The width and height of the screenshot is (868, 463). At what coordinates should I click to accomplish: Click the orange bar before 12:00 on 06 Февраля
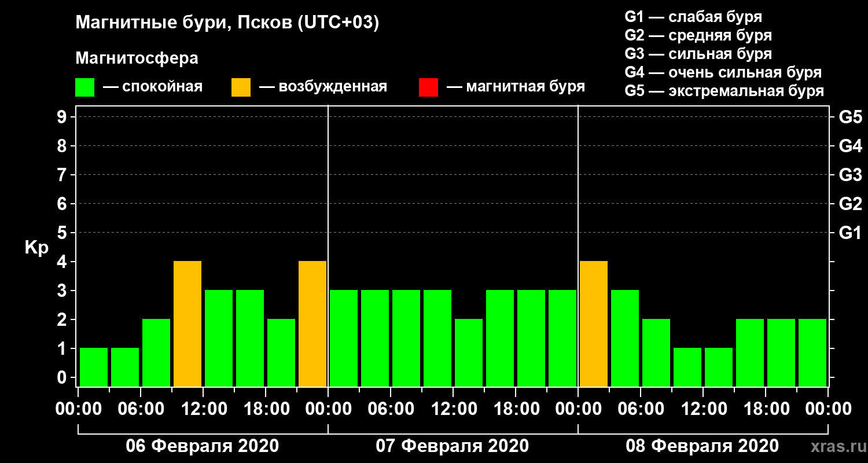pyautogui.click(x=187, y=324)
